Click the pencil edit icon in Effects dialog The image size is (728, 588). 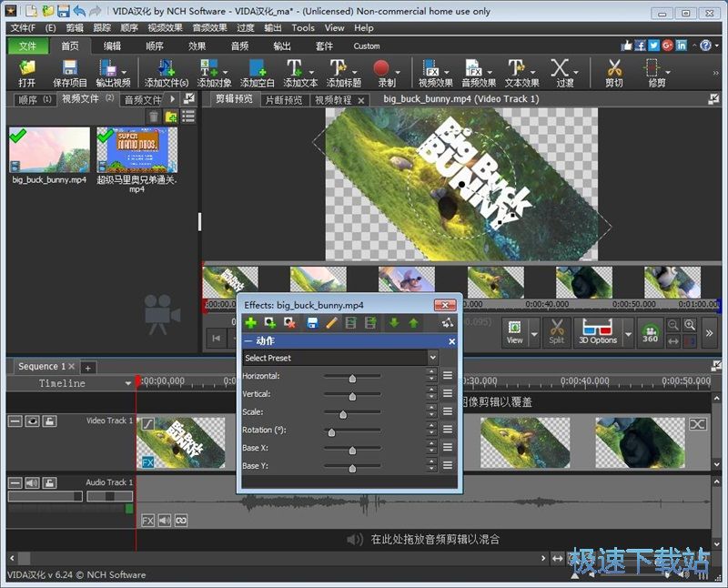click(x=331, y=323)
